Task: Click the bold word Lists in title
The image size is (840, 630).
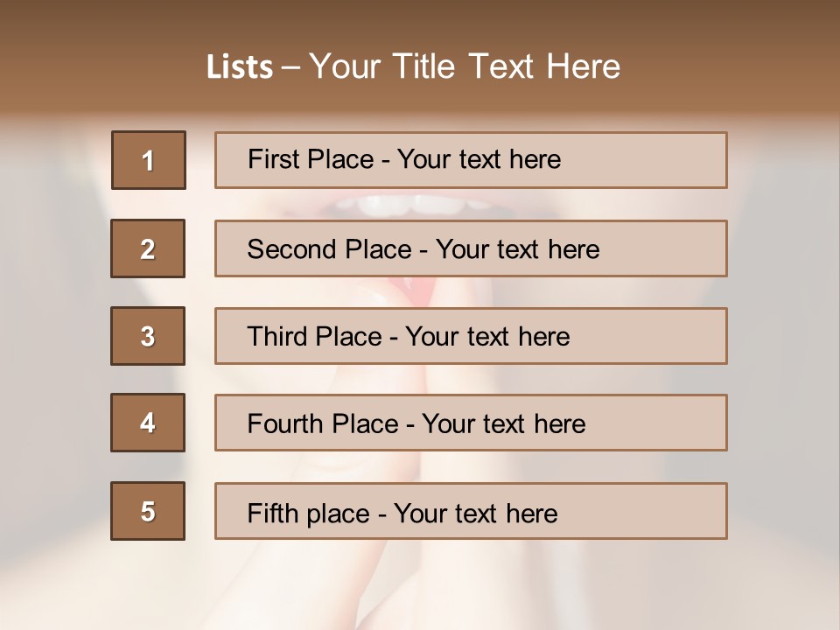Action: click(x=240, y=67)
